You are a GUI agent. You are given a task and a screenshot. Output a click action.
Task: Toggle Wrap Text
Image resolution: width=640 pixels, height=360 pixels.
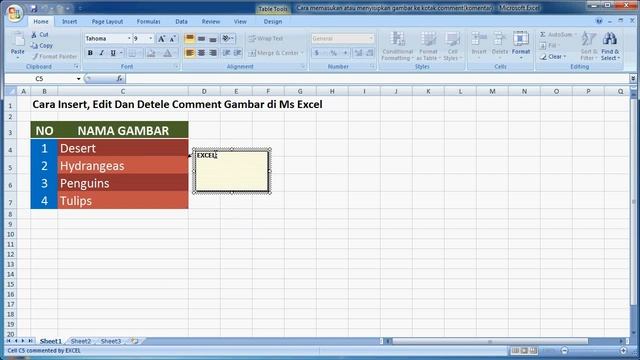pyautogui.click(x=265, y=38)
